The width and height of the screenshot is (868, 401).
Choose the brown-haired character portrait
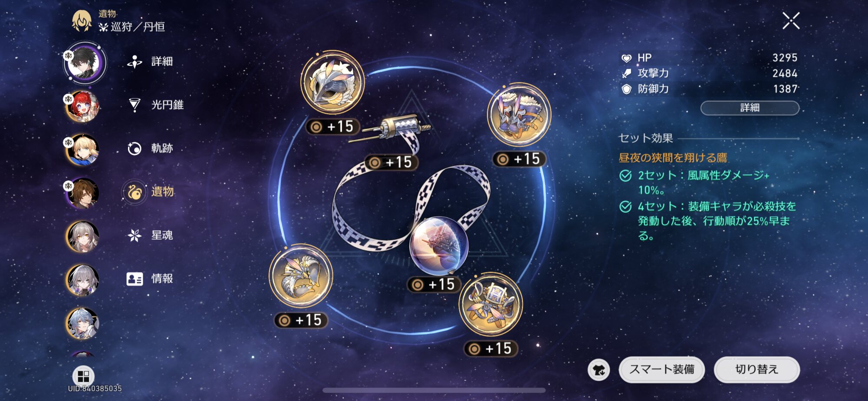coord(82,193)
